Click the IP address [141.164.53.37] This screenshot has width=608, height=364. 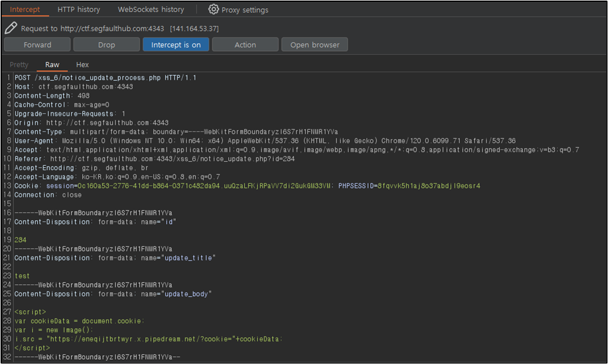click(x=194, y=29)
